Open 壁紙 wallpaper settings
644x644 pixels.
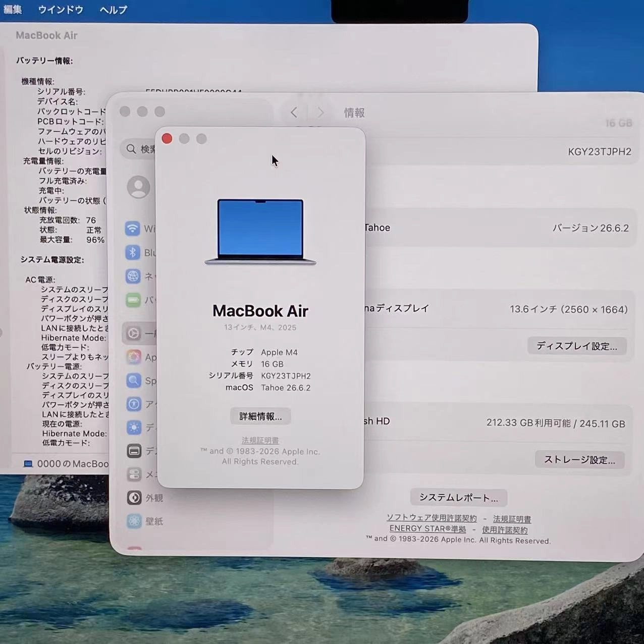[x=145, y=521]
